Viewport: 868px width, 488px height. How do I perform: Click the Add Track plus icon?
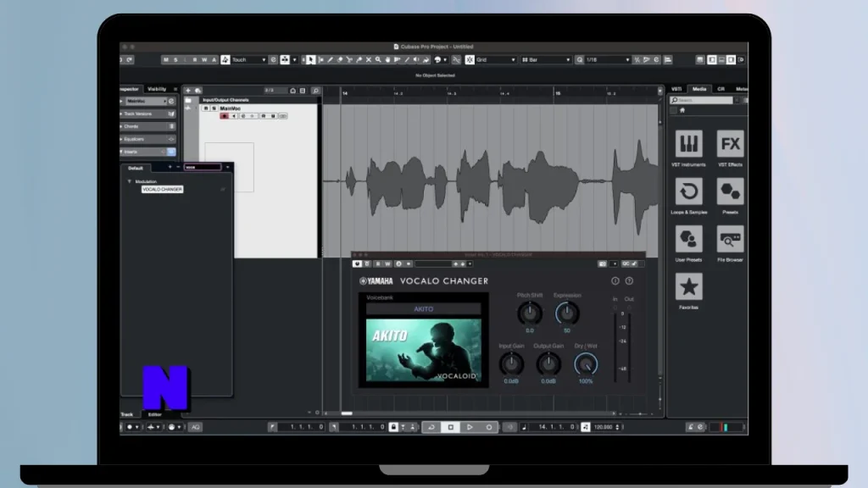coord(188,90)
